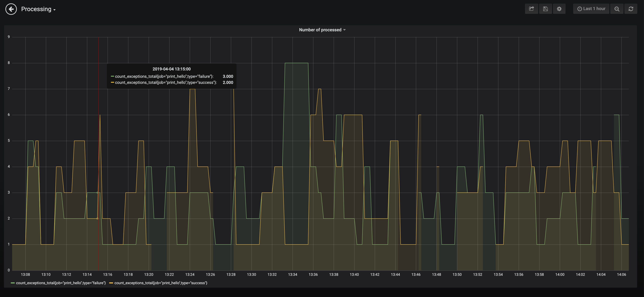This screenshot has width=644, height=297.
Task: Click the time range clock icon
Action: point(579,9)
